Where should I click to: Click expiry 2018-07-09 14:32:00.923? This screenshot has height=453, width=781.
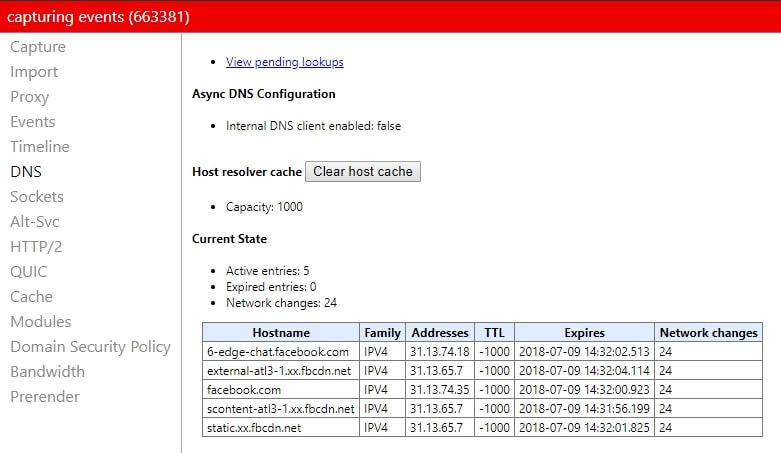[x=584, y=390]
